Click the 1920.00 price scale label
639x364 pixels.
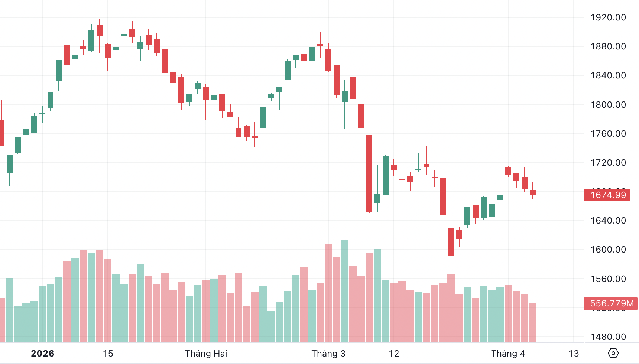point(608,17)
